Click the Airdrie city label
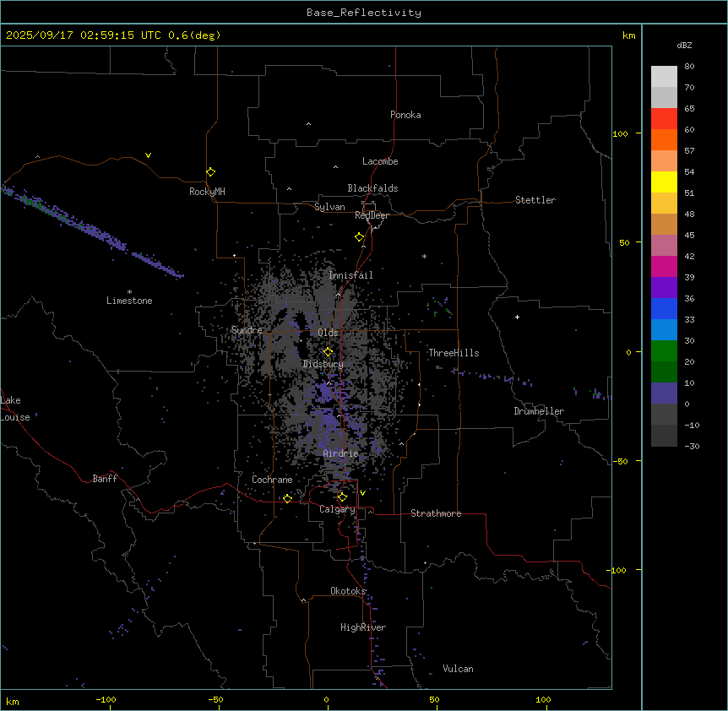 pyautogui.click(x=340, y=454)
